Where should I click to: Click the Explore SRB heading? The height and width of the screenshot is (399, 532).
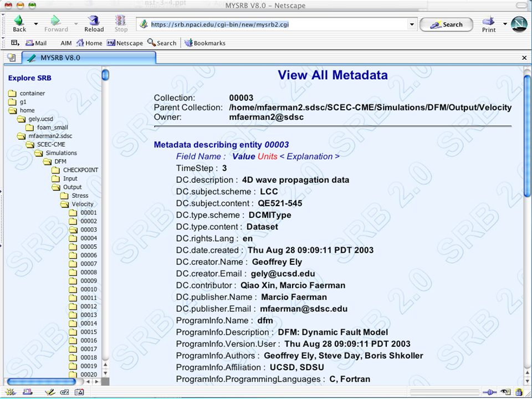click(x=29, y=78)
